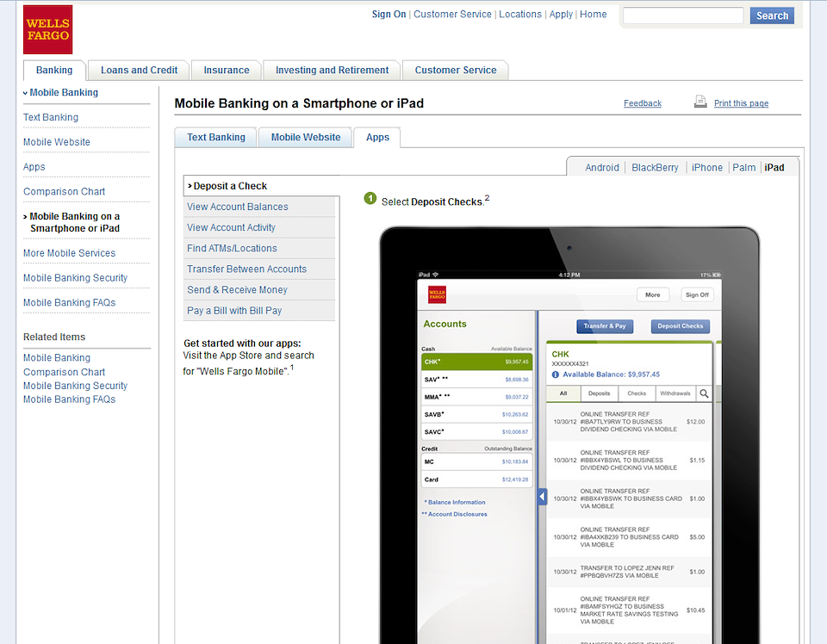Open Mobile Banking FAQs in sidebar navigation
Screen dimensions: 827x644
[x=69, y=303]
